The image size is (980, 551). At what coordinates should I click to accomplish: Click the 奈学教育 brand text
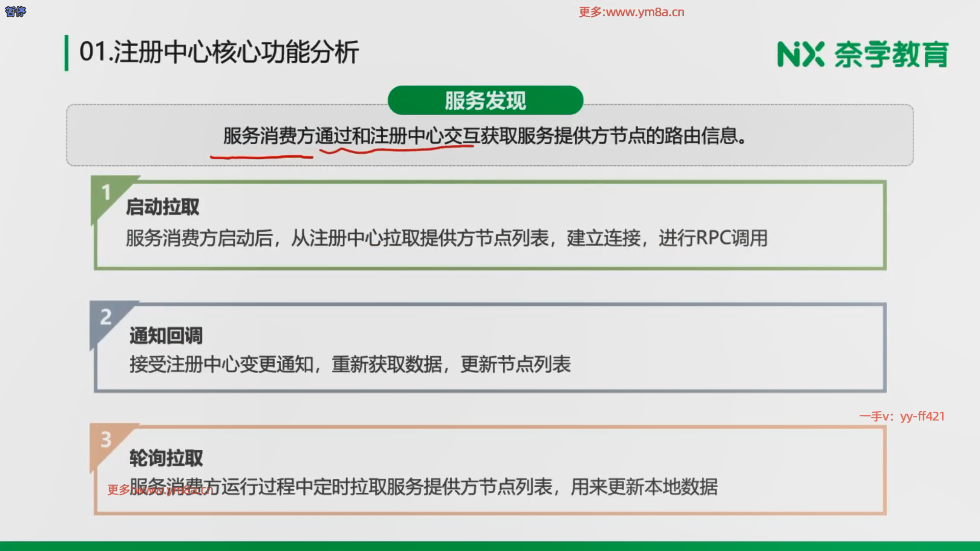891,55
